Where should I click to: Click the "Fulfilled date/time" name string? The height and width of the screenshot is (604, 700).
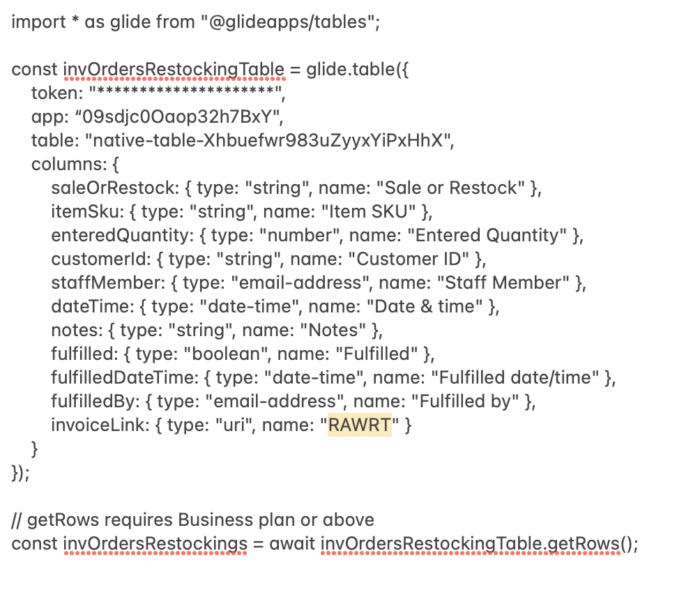coord(515,377)
